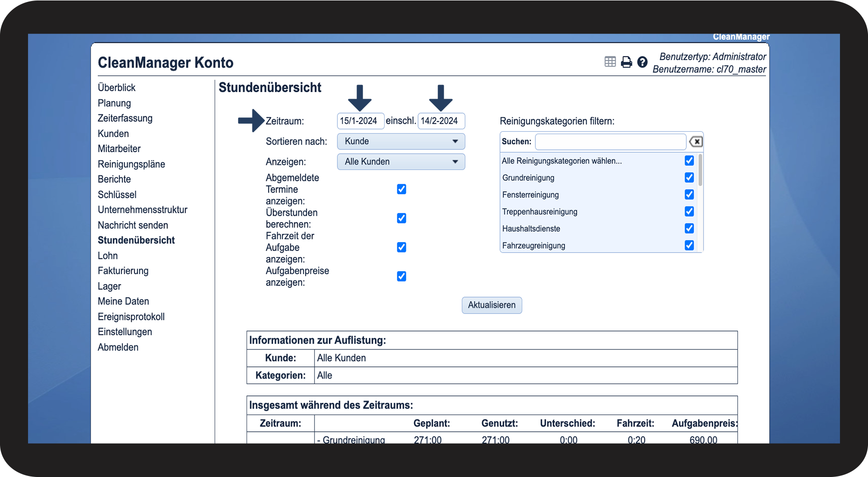
Task: Expand the Alle Kunden dropdown
Action: tap(401, 162)
